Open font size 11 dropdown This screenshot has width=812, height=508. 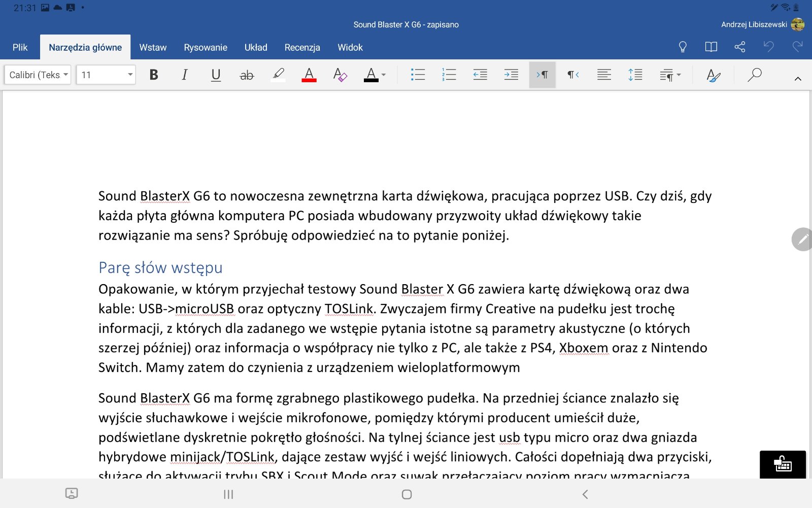click(106, 75)
